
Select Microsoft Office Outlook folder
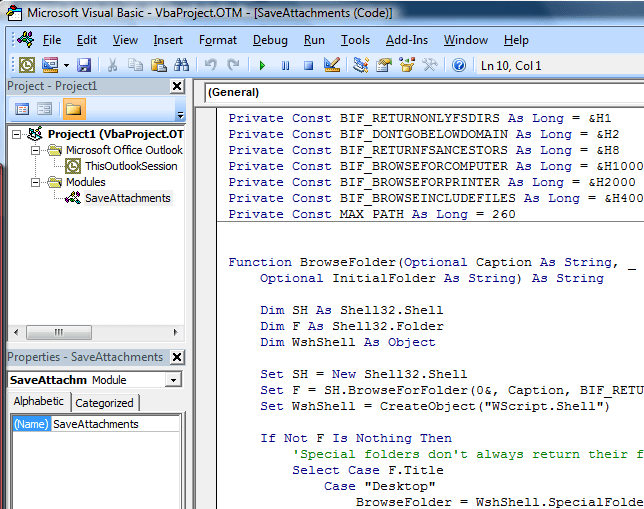click(x=124, y=150)
